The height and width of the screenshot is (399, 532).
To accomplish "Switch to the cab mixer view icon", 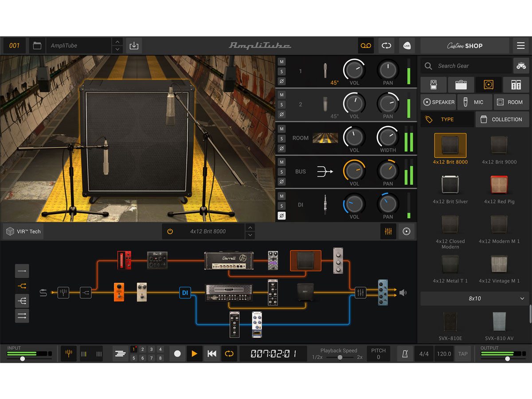I will [x=388, y=231].
